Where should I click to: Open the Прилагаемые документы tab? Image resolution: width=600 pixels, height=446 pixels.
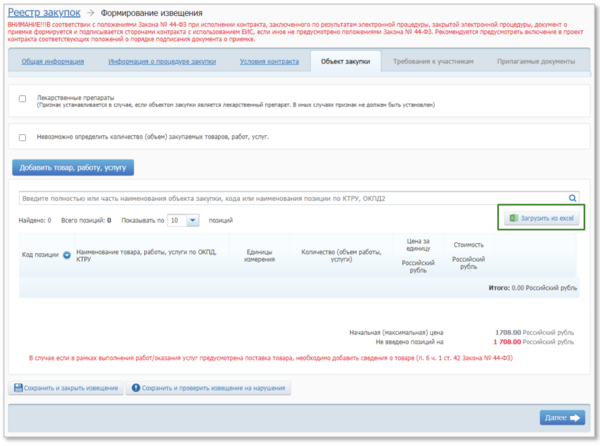534,62
